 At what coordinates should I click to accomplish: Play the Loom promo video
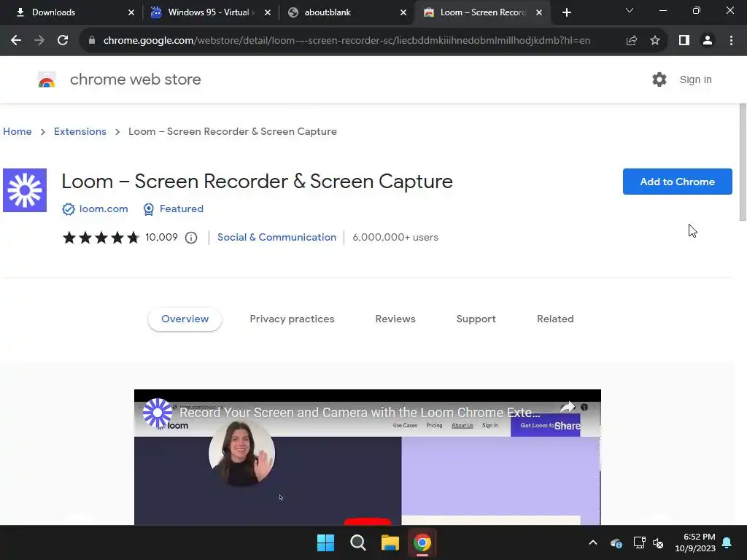(368, 521)
